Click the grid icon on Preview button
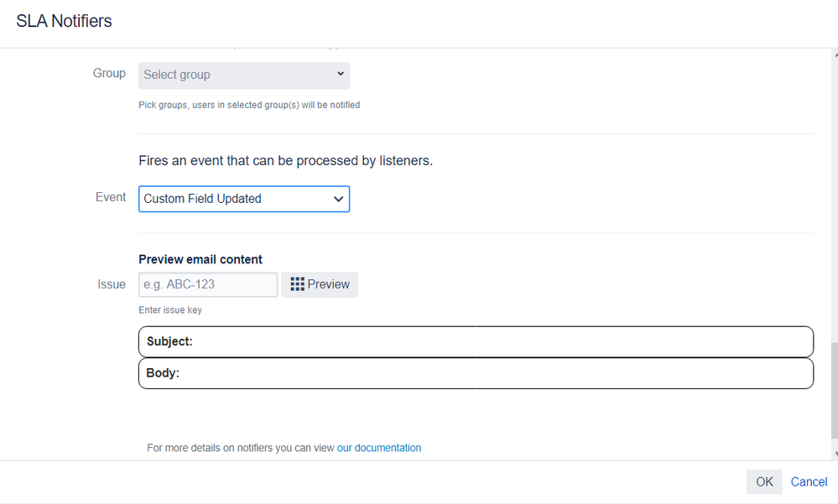This screenshot has width=838, height=504. coord(297,284)
